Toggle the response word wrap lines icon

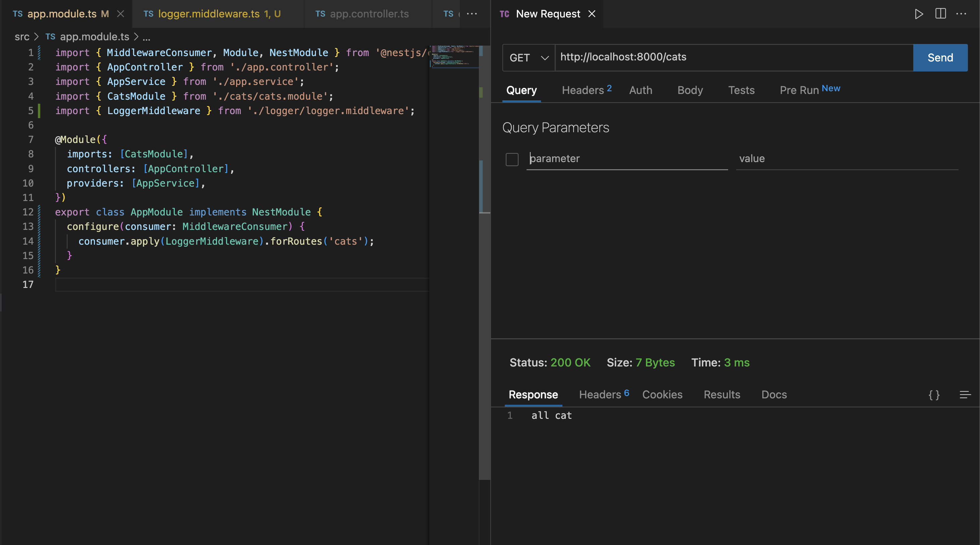click(x=965, y=395)
